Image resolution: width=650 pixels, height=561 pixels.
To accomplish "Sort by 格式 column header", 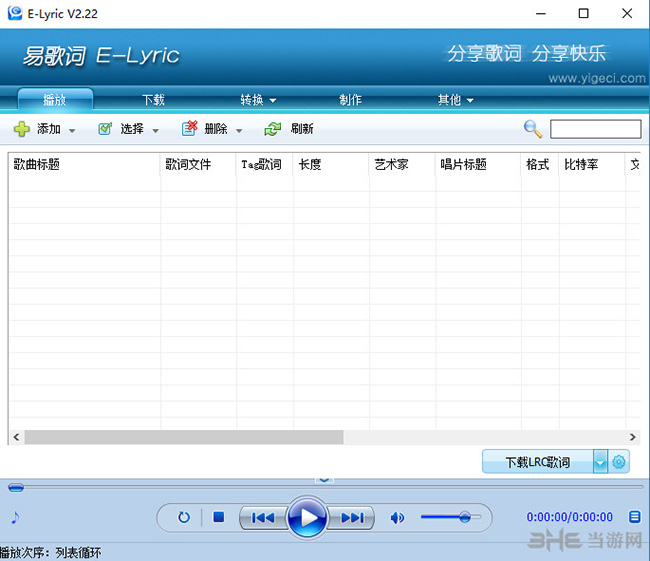I will tap(540, 165).
